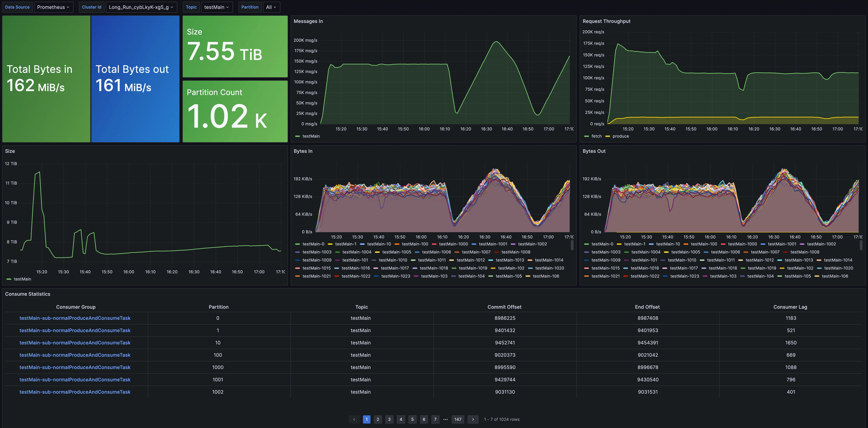Click testMain legend swatch in Messages In
The height and width of the screenshot is (428, 868).
click(x=298, y=136)
